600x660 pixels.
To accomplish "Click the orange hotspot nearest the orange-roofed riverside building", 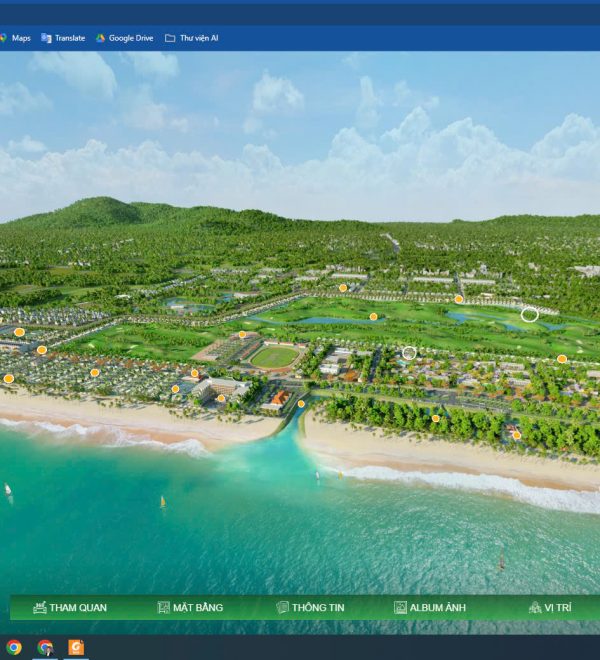I will tap(301, 404).
